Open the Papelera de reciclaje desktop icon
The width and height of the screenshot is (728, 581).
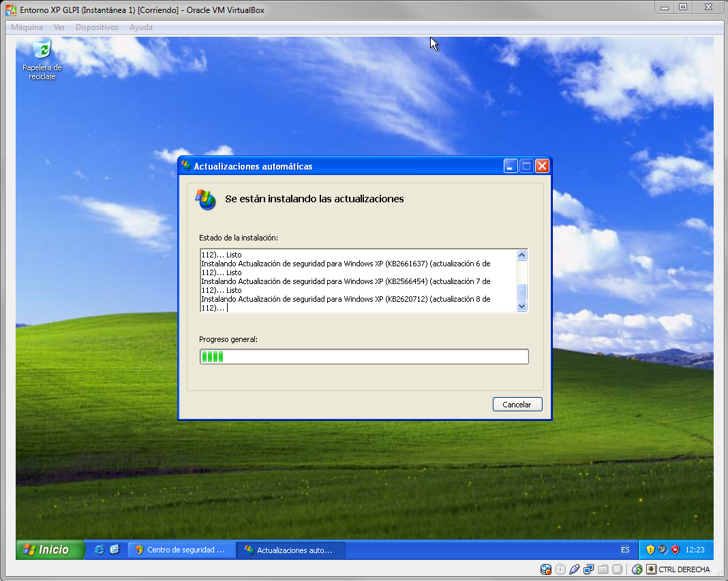pyautogui.click(x=42, y=60)
